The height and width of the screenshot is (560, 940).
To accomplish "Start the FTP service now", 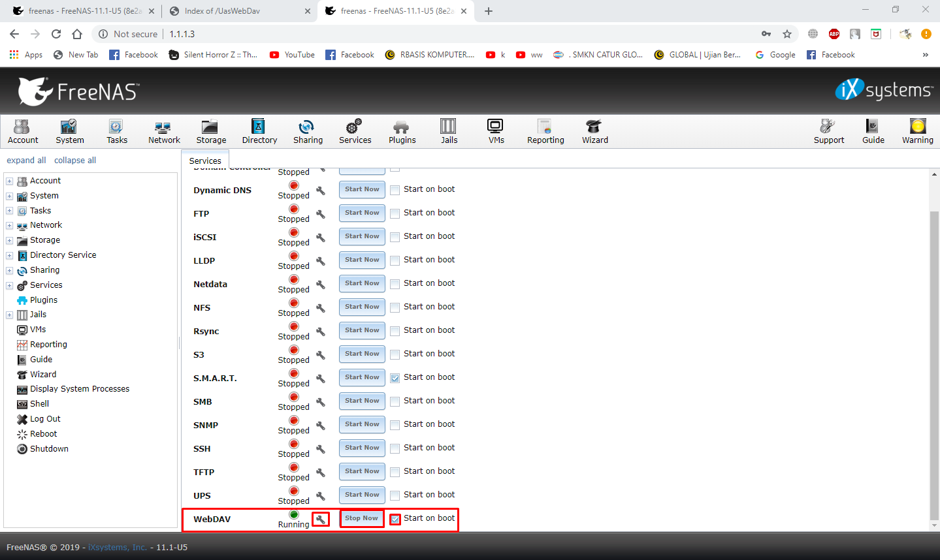I will [x=362, y=213].
